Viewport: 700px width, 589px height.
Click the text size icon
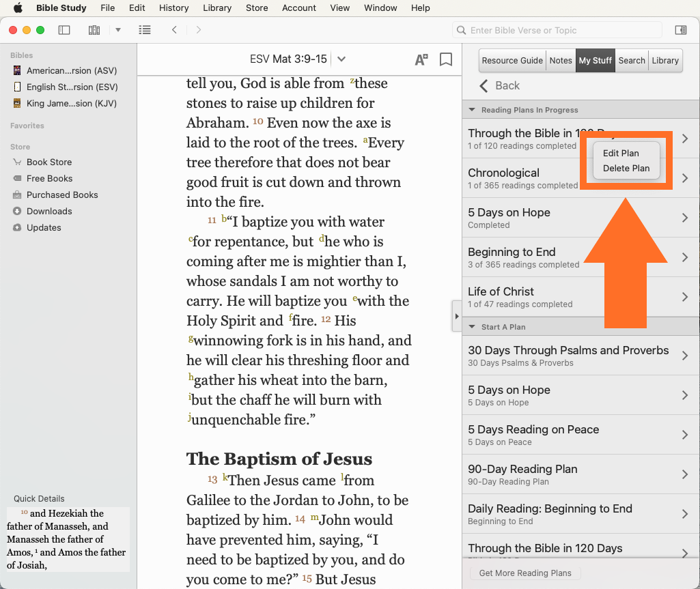(x=421, y=59)
